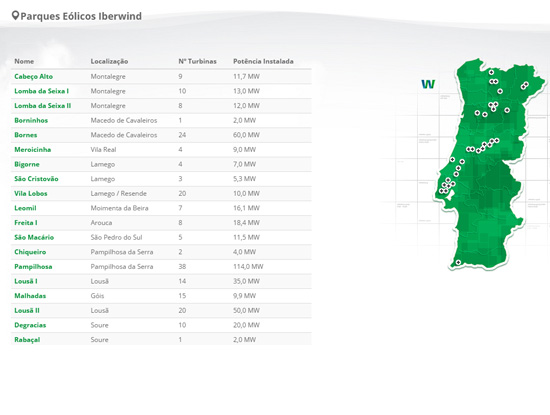The width and height of the screenshot is (550, 415).
Task: Click the location pin icon beside Parques Eólicos Iberwind
Action: (x=15, y=15)
